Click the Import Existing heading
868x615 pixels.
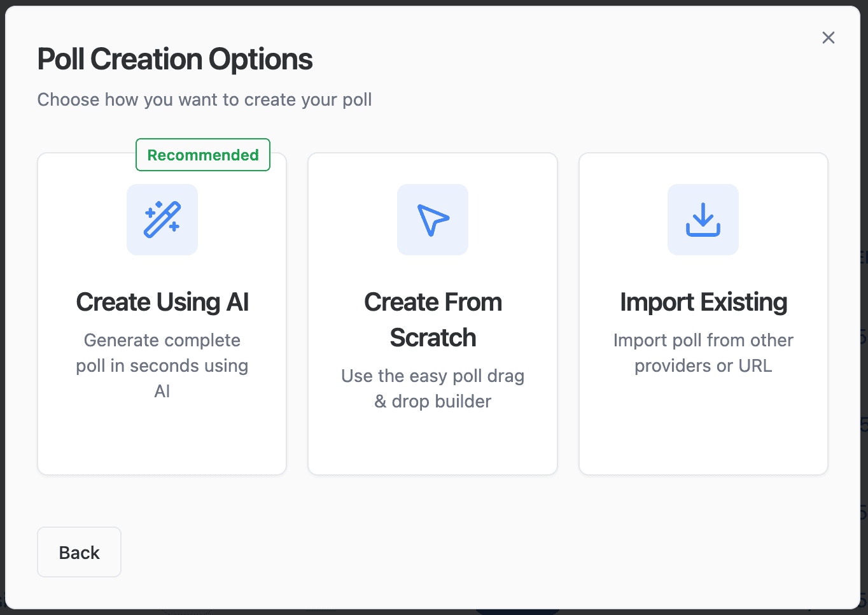pyautogui.click(x=703, y=302)
